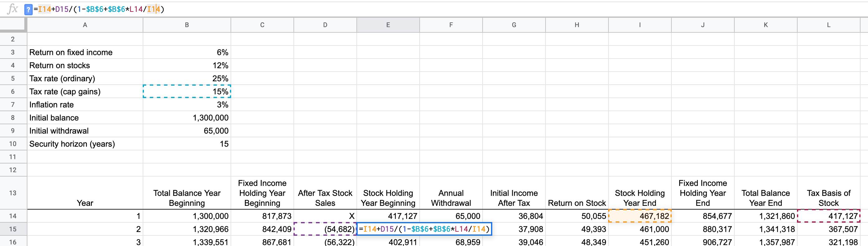This screenshot has width=868, height=246.
Task: Select column L header
Action: [828, 25]
